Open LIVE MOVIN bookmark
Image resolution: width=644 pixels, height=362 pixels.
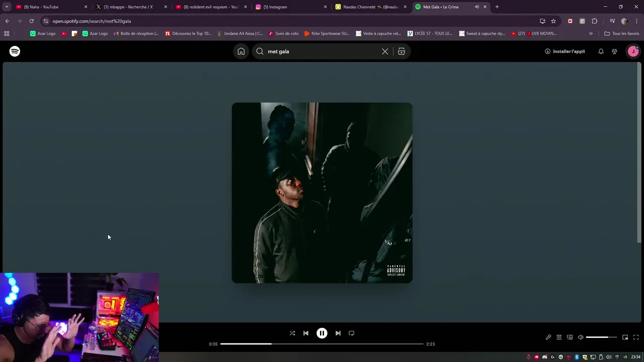534,34
